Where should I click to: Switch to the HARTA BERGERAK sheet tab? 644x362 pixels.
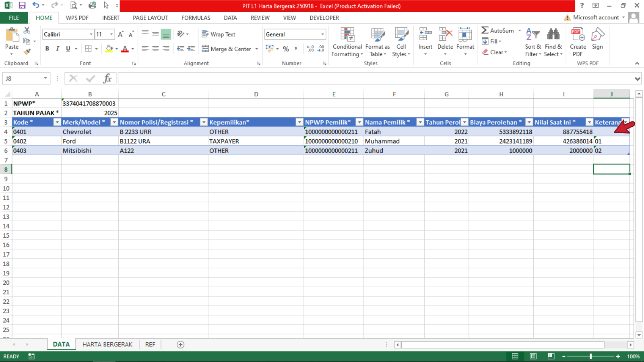pyautogui.click(x=107, y=345)
